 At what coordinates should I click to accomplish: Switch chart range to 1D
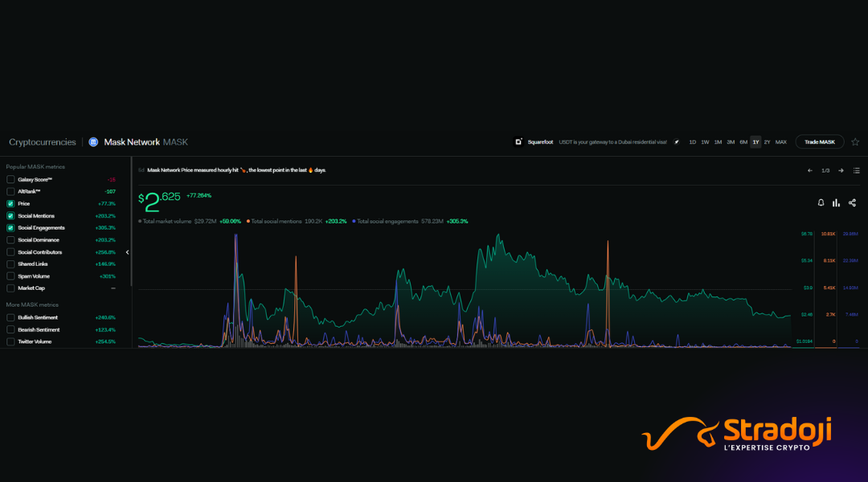[x=693, y=142]
